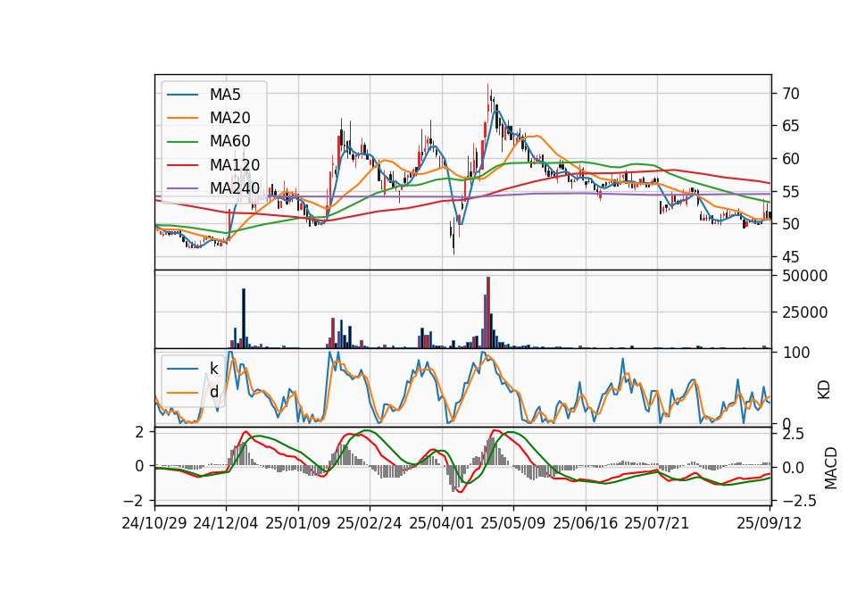Click the date label 25/01/09
This screenshot has height=616, width=857.
point(298,523)
